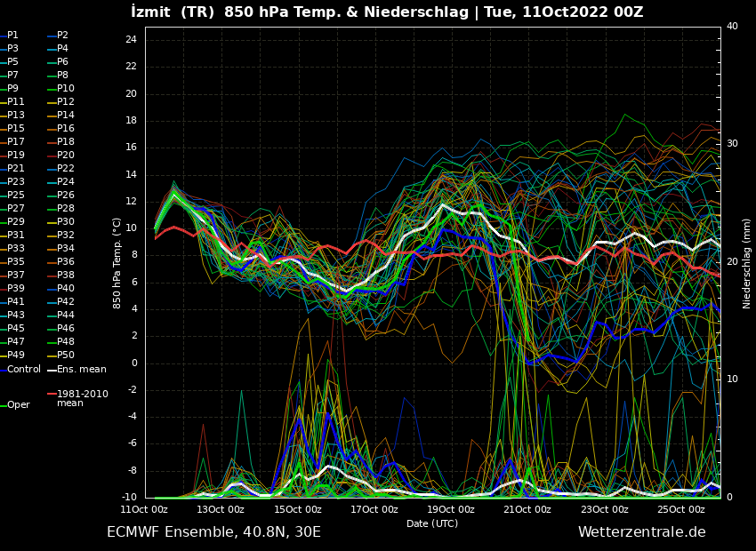
Task: Click the "P24" legend label
Action: [66, 181]
